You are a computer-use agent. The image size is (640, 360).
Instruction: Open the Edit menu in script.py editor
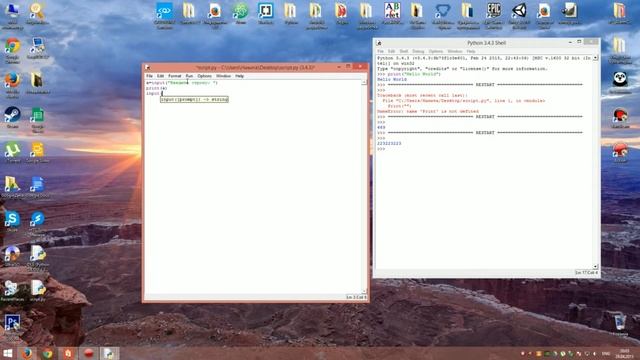(160, 76)
